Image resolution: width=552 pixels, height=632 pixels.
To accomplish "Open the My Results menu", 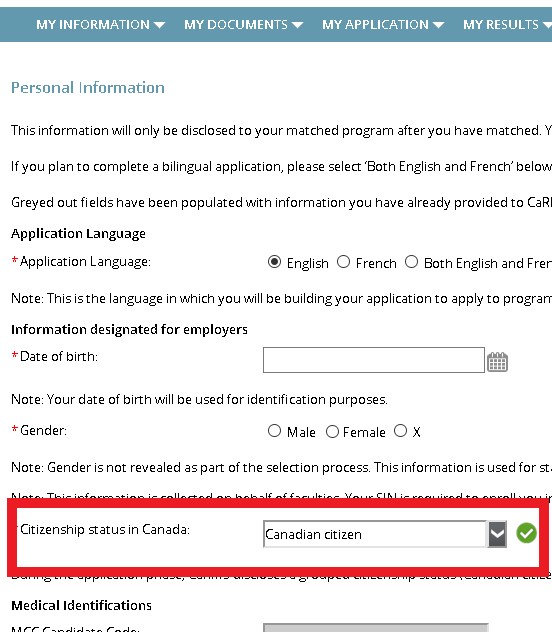I will pyautogui.click(x=507, y=25).
